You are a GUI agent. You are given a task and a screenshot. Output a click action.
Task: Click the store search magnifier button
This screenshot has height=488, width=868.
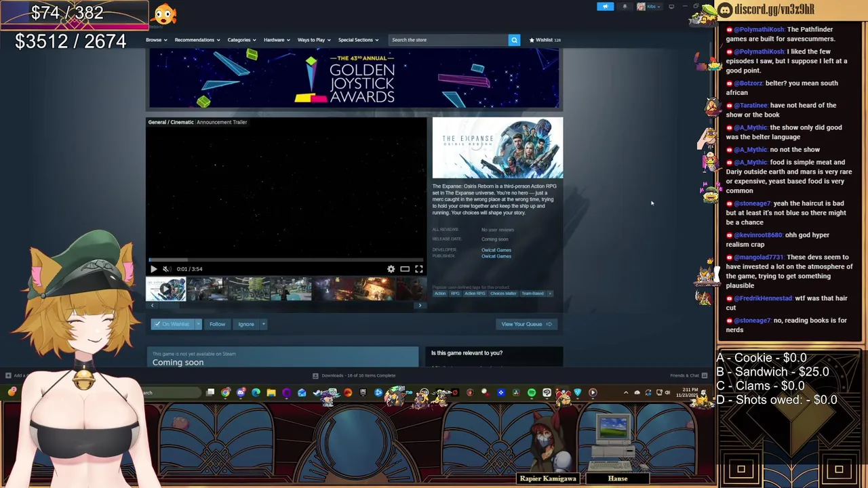(514, 40)
